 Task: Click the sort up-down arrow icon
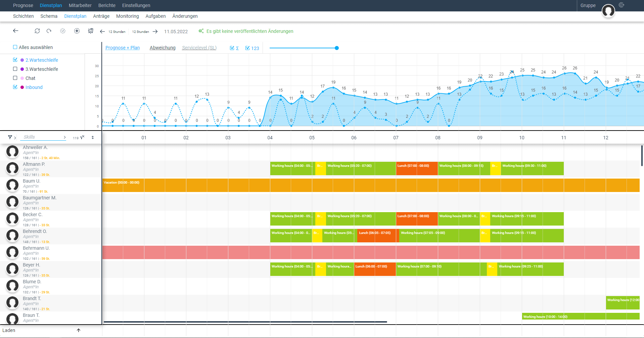(93, 137)
